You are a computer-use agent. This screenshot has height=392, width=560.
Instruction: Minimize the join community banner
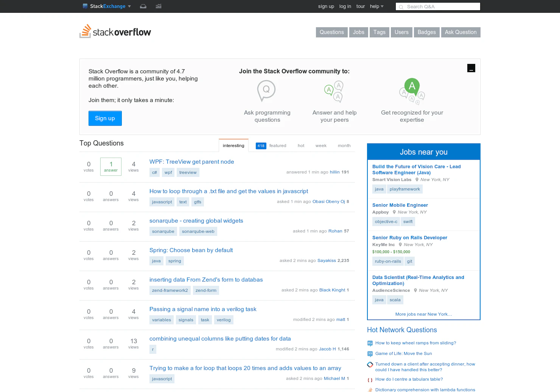(471, 68)
